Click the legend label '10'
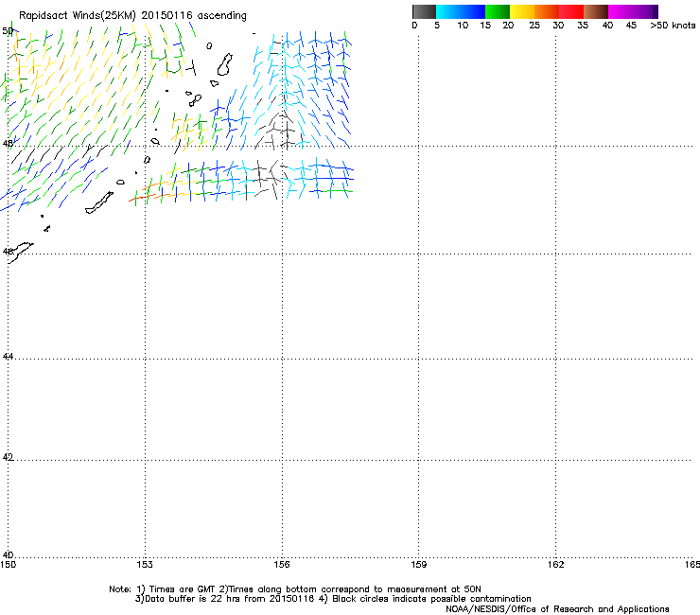The image size is (700, 615). pyautogui.click(x=463, y=26)
